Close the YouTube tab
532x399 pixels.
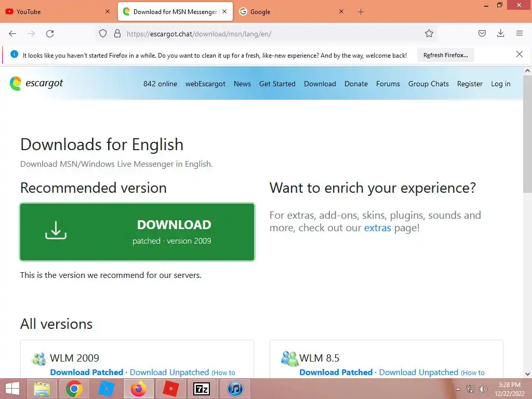tap(107, 11)
